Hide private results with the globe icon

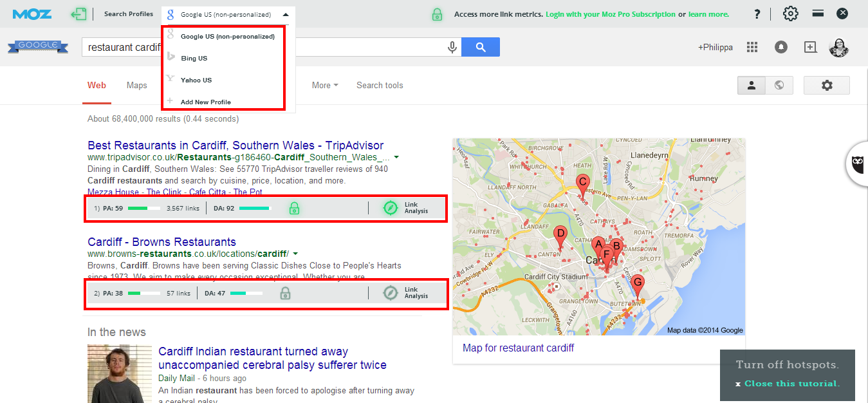pyautogui.click(x=779, y=85)
